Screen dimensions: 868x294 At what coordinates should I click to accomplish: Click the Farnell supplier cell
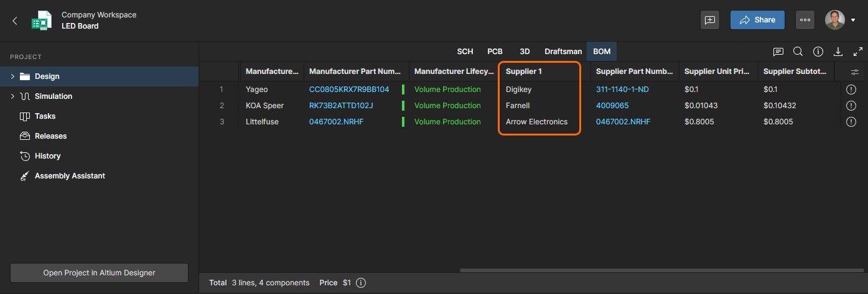click(x=544, y=106)
